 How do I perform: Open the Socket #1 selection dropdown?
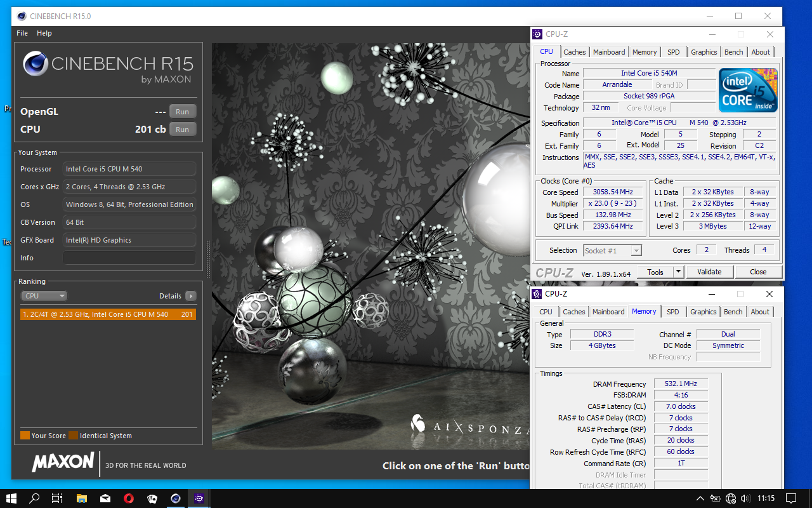(x=612, y=250)
